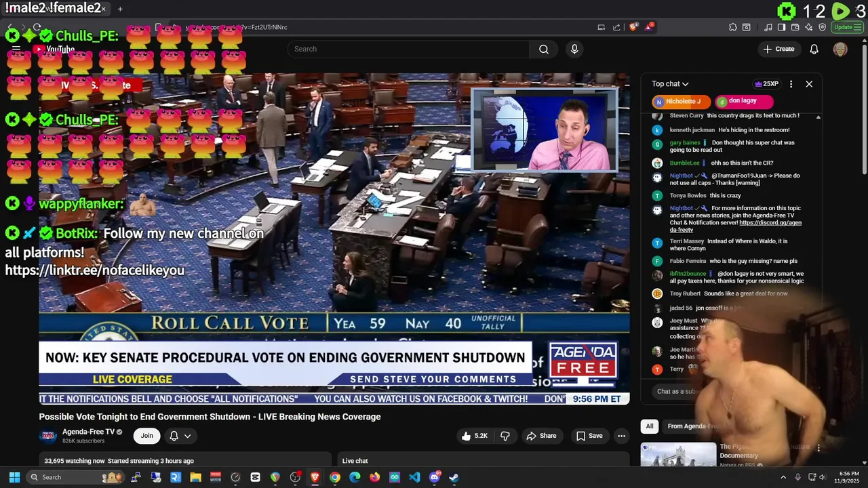Open the browser extensions puzzle icon
Viewport: 868px width, 488px height.
point(733,27)
